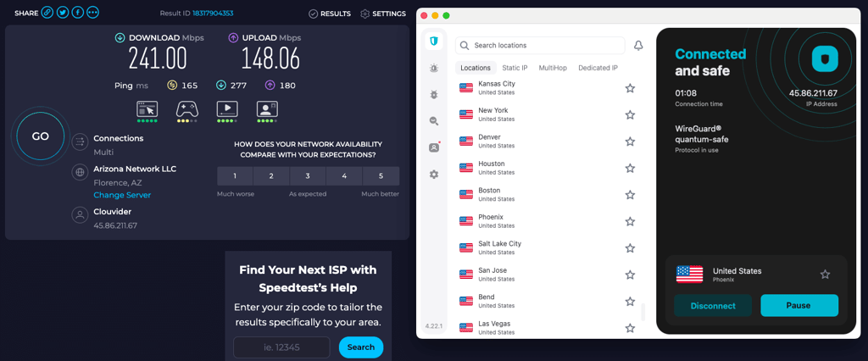Screen dimensions: 868x361
Task: Favorite Las Vegas with star
Action: click(x=630, y=328)
